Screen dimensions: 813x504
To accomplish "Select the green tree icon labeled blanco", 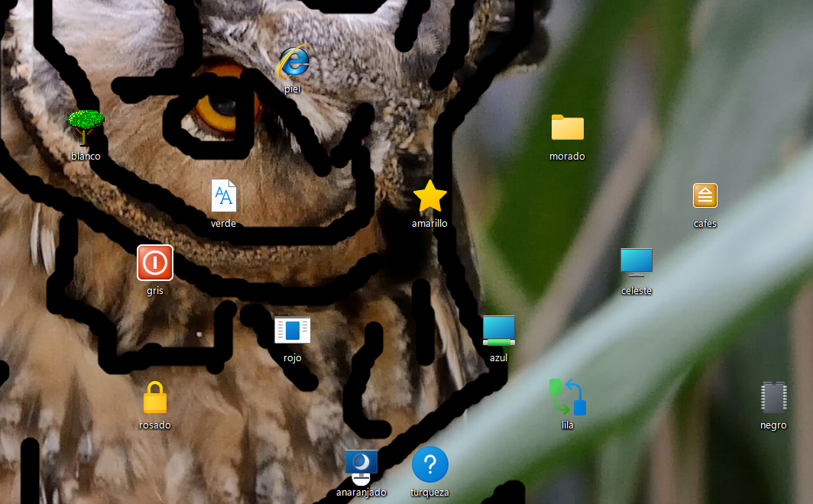I will [x=86, y=127].
